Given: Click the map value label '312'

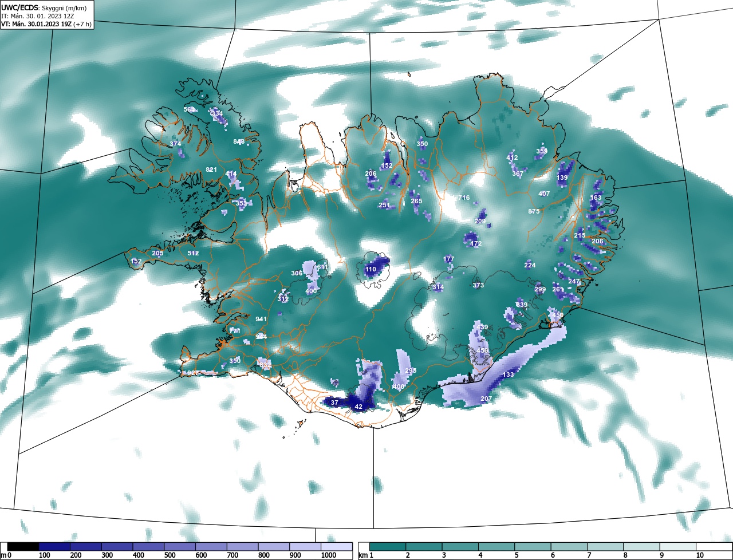Looking at the screenshot, I should coord(283,299).
